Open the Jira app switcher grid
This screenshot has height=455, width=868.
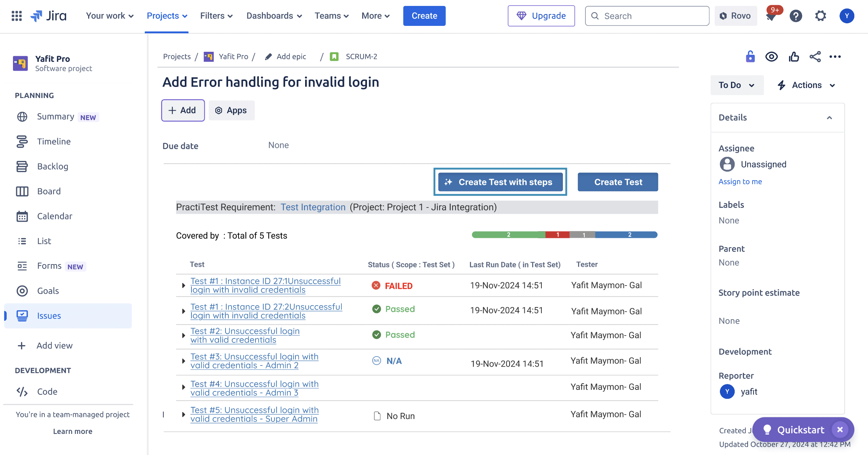click(x=16, y=16)
